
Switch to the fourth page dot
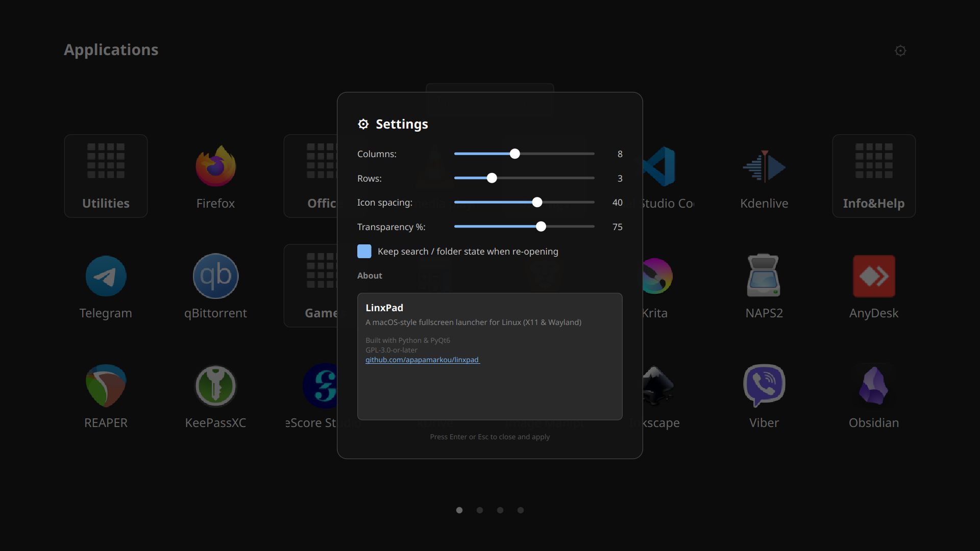coord(521,510)
